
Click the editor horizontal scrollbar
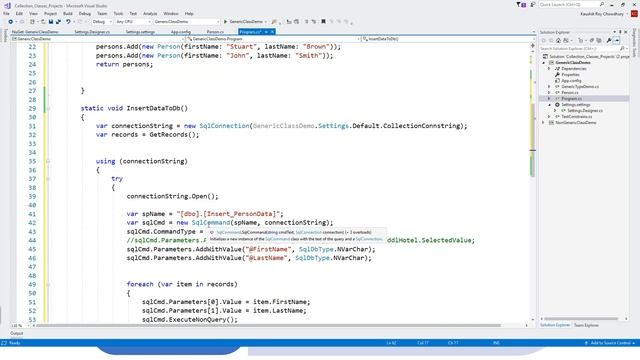pyautogui.click(x=268, y=326)
